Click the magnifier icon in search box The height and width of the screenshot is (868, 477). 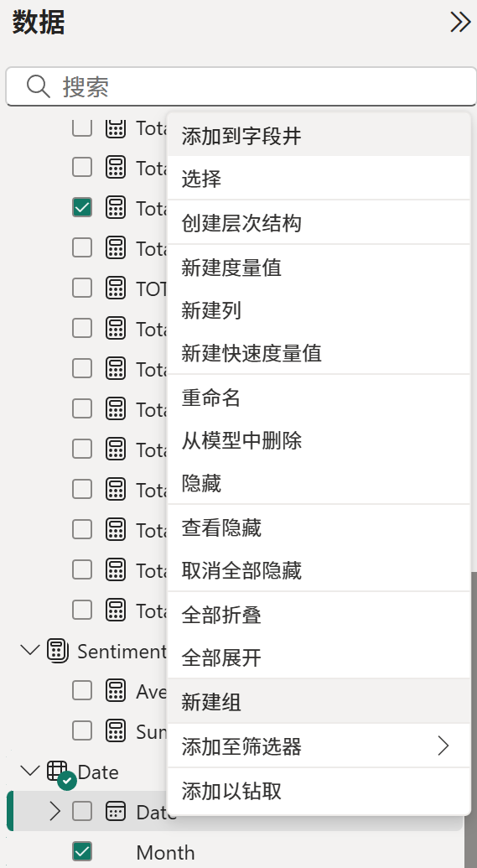point(39,86)
